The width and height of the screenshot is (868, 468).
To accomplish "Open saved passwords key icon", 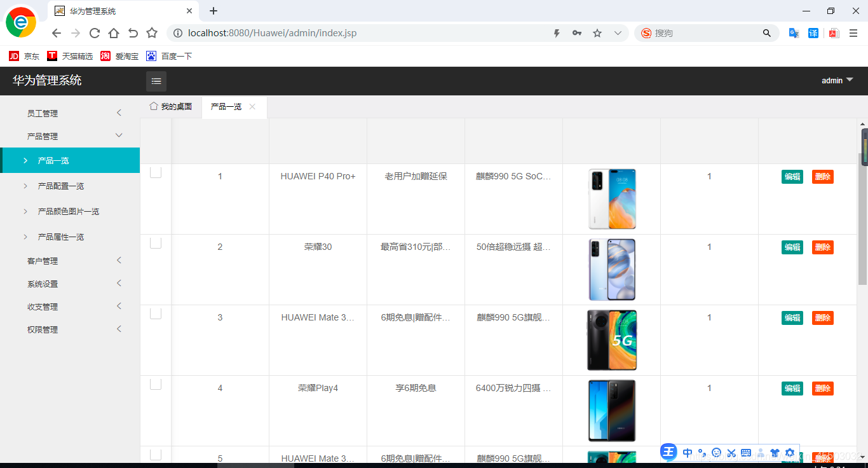I will click(577, 33).
